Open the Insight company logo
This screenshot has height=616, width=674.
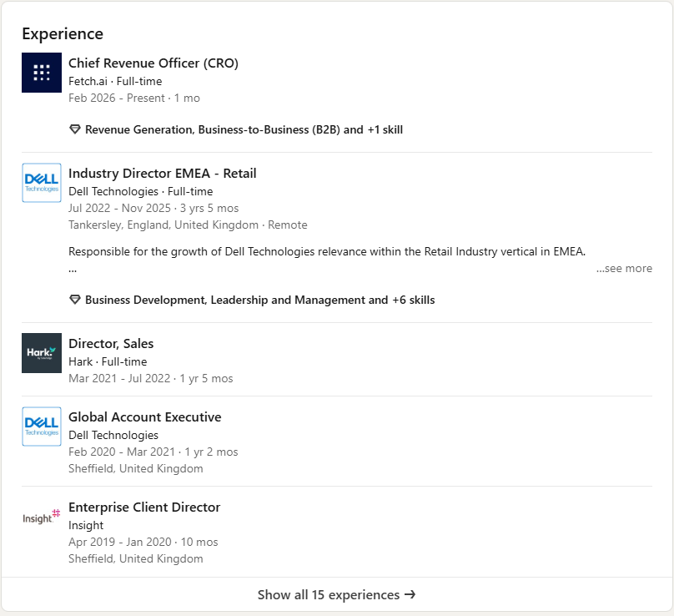[x=42, y=517]
